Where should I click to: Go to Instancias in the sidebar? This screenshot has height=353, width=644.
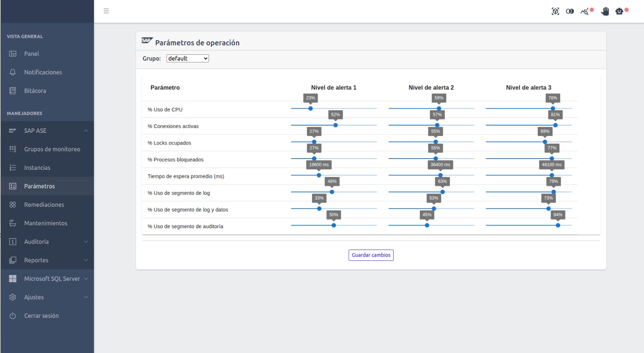(x=37, y=167)
